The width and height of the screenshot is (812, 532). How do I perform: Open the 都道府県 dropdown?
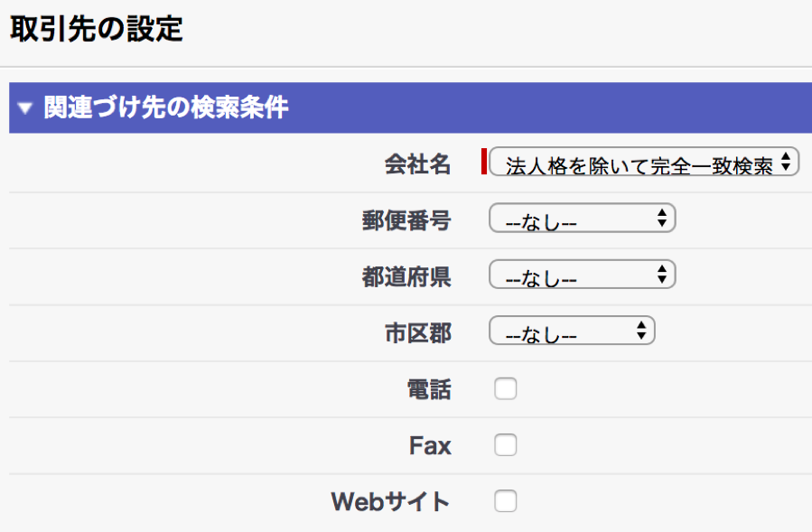(x=582, y=275)
